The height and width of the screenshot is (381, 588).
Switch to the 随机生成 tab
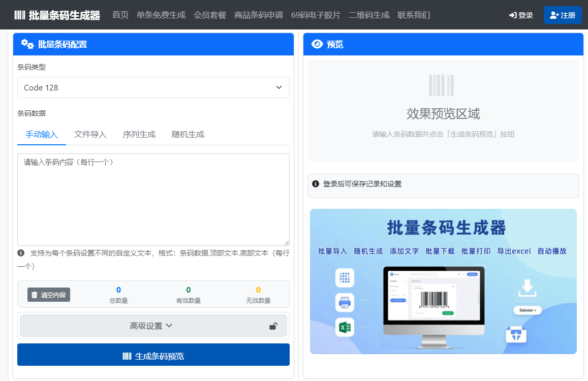188,134
